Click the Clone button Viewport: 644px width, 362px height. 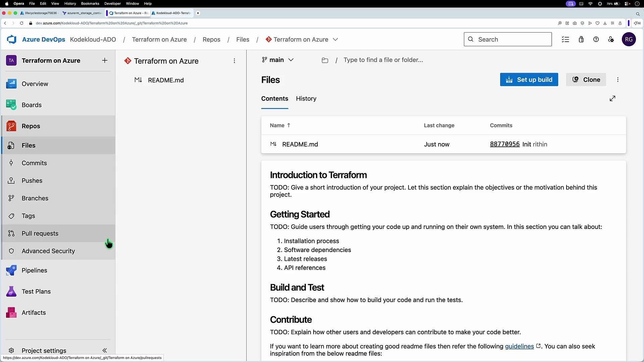click(586, 80)
